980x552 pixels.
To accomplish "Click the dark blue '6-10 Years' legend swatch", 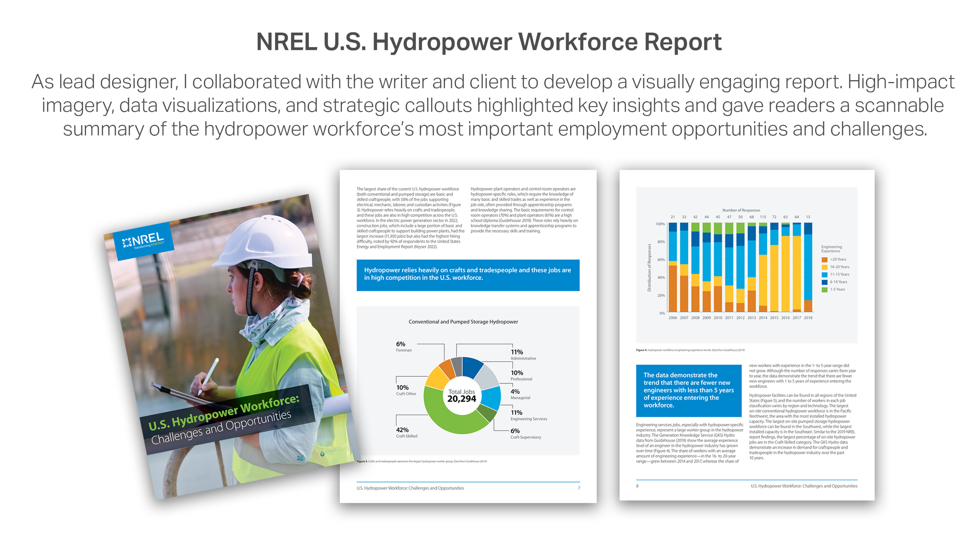I will point(824,282).
